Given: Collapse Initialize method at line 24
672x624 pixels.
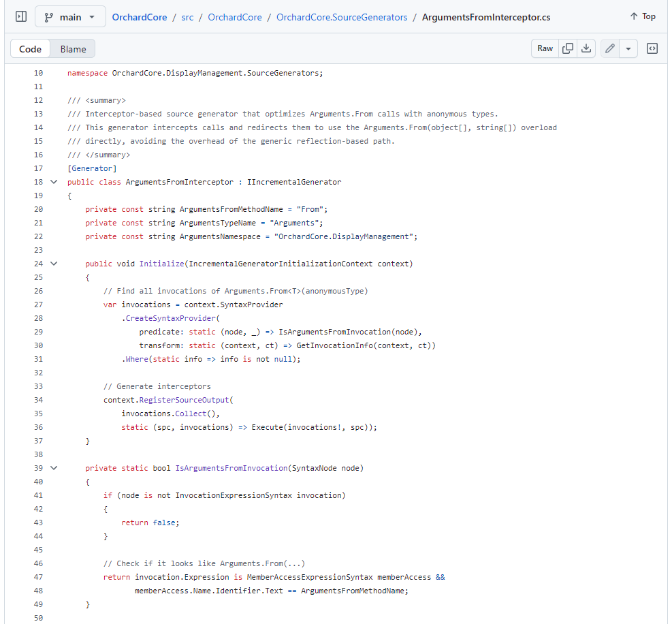Looking at the screenshot, I should pos(54,264).
